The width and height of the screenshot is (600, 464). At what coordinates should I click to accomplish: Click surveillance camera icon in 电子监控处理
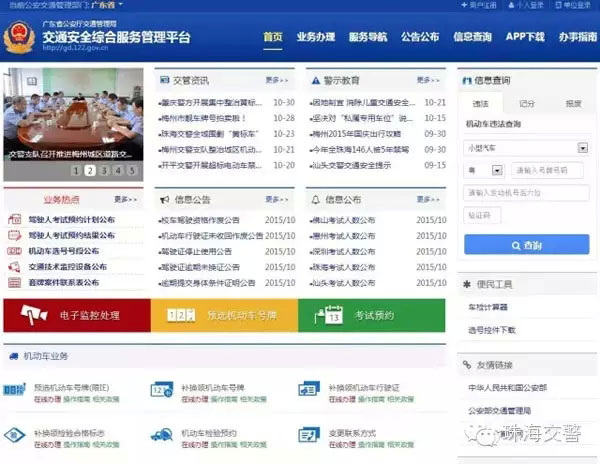point(34,315)
